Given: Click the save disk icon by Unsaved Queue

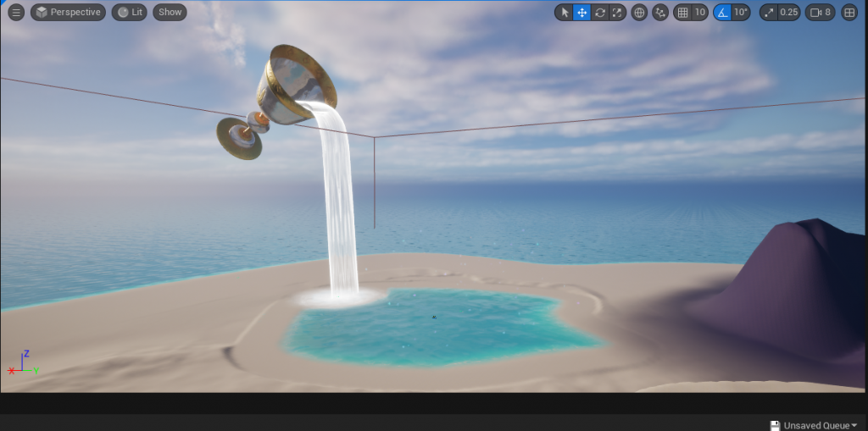Looking at the screenshot, I should (776, 425).
